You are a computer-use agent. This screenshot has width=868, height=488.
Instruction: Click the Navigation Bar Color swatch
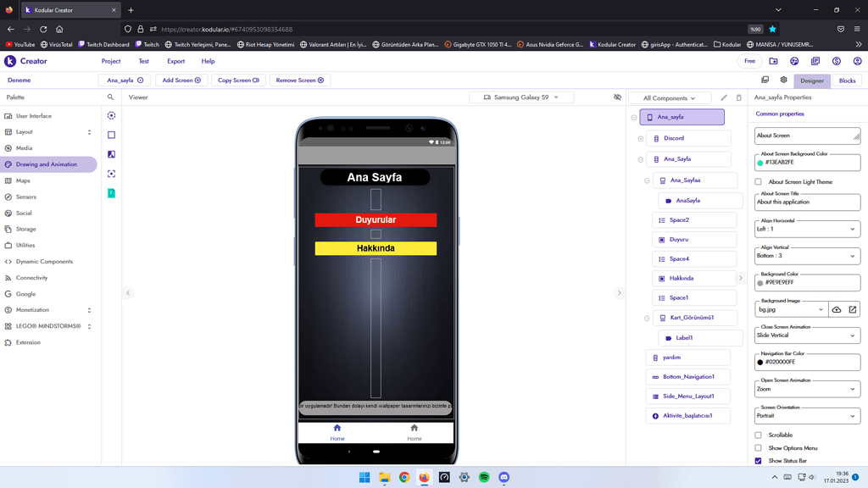point(760,362)
